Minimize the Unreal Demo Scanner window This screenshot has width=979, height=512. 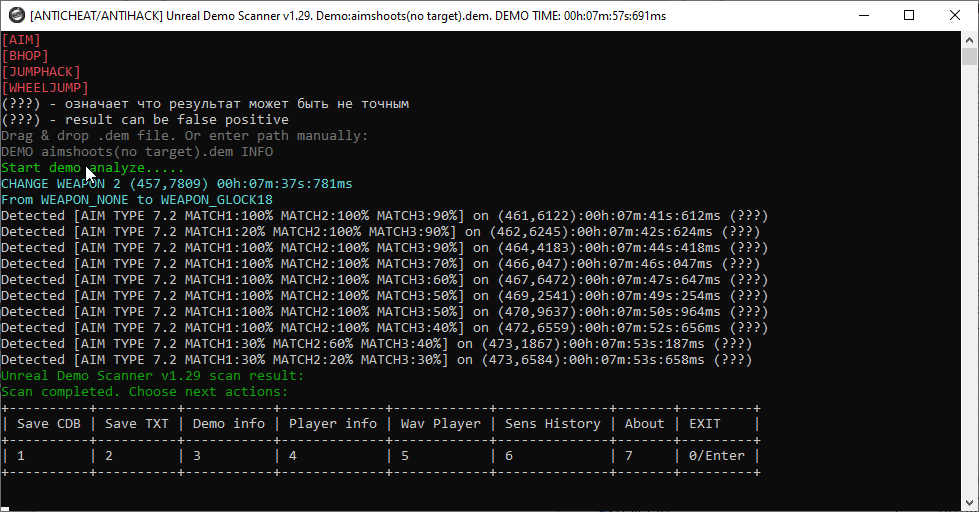click(x=864, y=15)
